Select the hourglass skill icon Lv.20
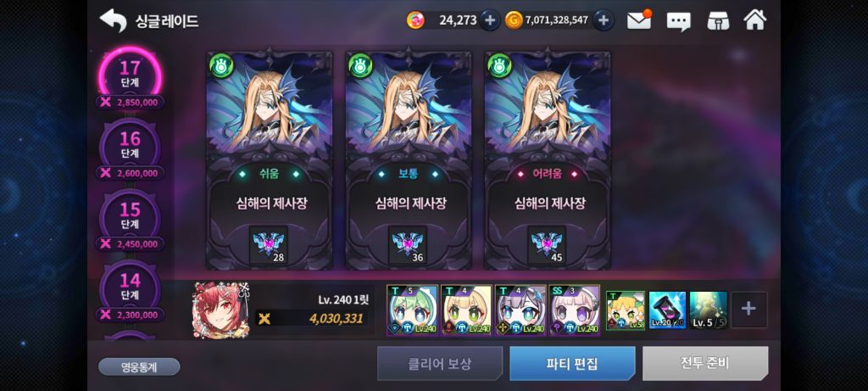Viewport: 868px width, 391px height. [x=667, y=310]
